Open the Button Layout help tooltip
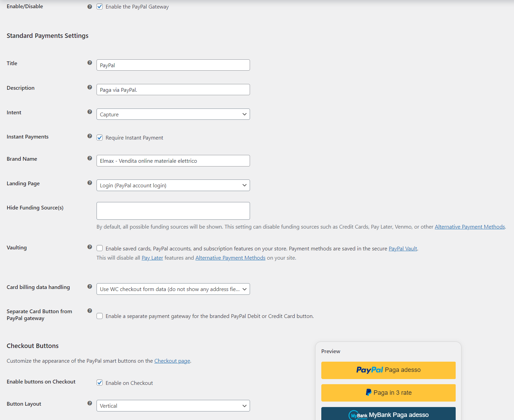 tap(90, 403)
